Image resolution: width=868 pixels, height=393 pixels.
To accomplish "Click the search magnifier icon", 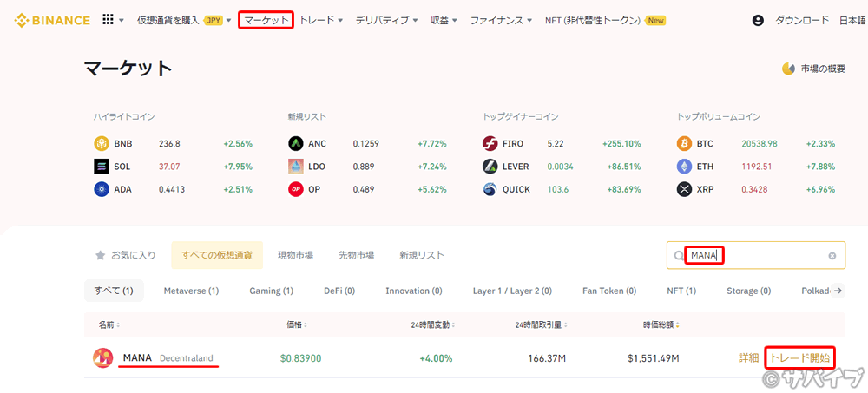I will click(679, 256).
